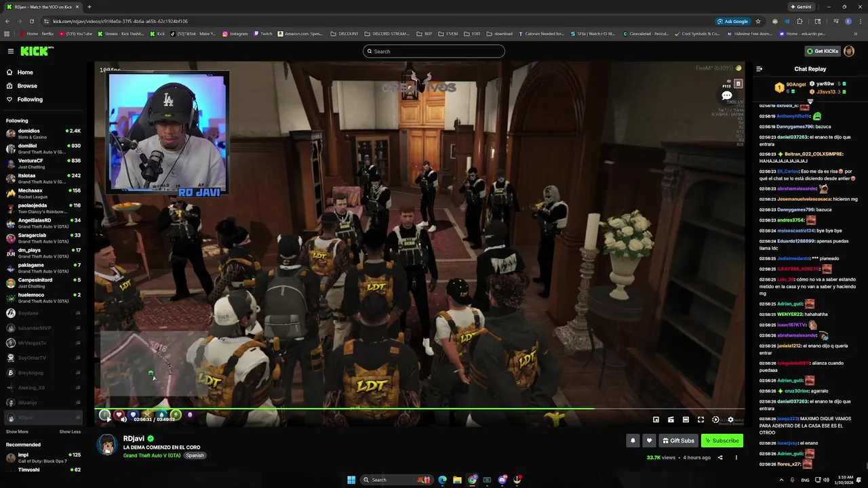This screenshot has height=488, width=868.
Task: Open the user profile avatar menu
Action: 850,52
